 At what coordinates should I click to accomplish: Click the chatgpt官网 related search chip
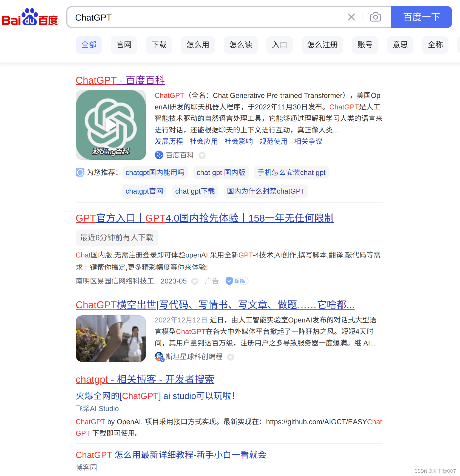(x=144, y=191)
